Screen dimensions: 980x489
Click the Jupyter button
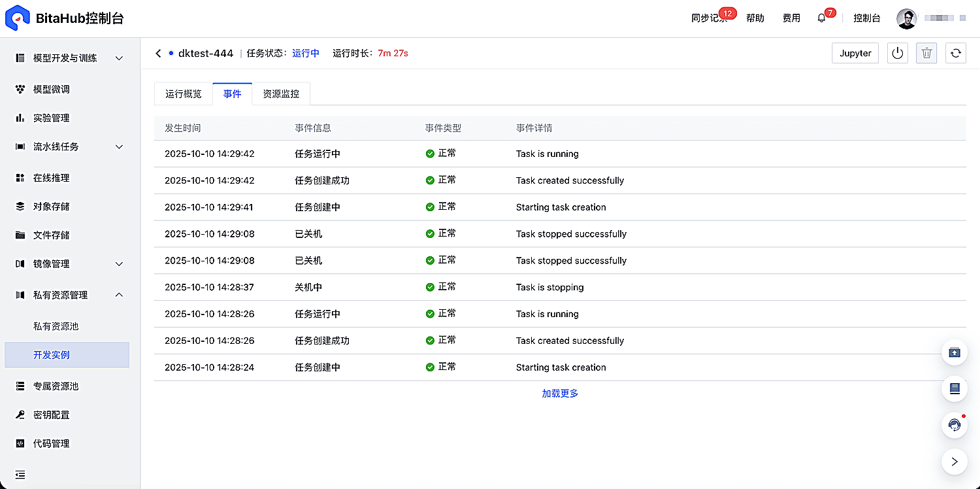click(x=855, y=54)
